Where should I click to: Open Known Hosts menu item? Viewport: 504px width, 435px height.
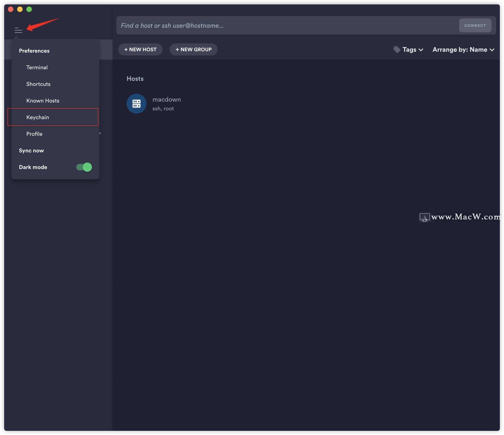(43, 101)
